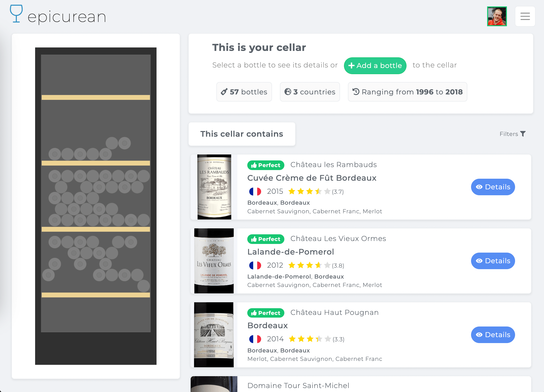Click the Les Vieux Ormes label thumbnail
Screen dimensions: 544x392
point(214,261)
